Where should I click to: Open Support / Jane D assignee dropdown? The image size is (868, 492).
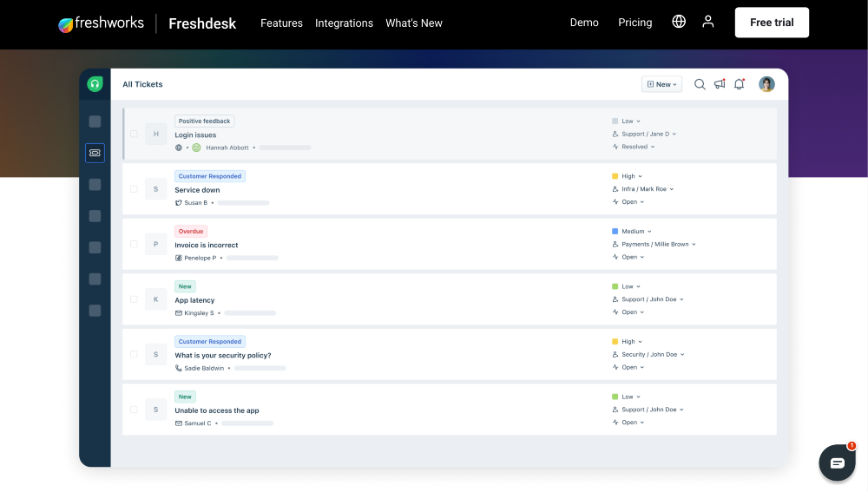click(x=644, y=134)
